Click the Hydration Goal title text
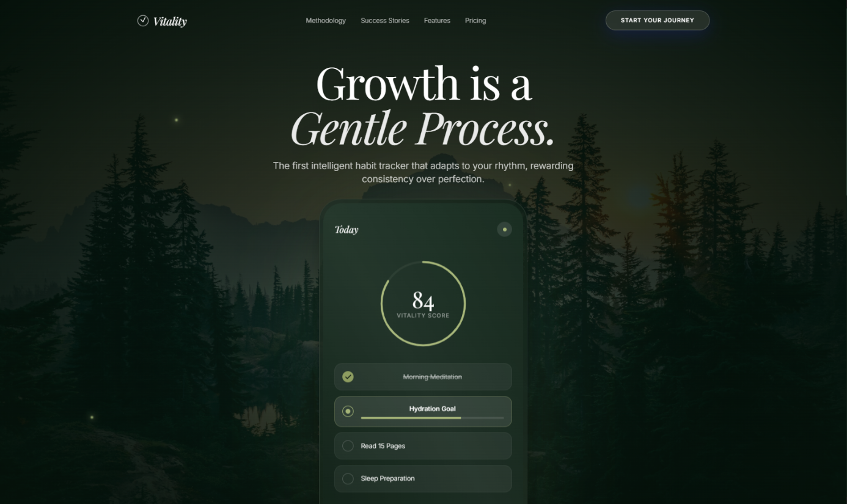The height and width of the screenshot is (504, 847). (432, 409)
